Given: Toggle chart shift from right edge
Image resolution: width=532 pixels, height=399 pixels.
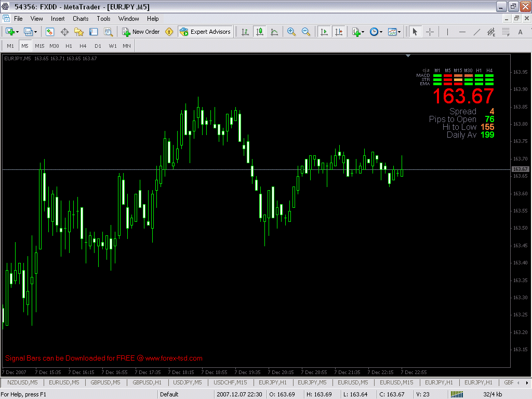Looking at the screenshot, I should [339, 32].
